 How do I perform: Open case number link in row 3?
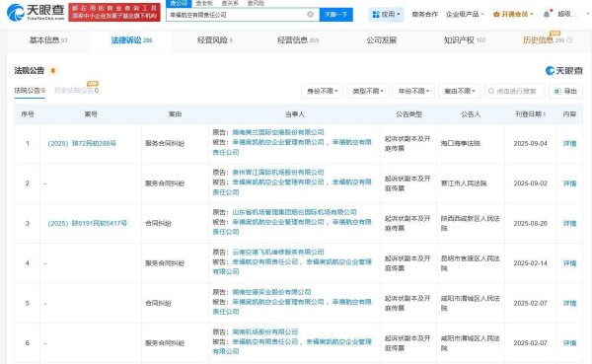click(x=87, y=223)
